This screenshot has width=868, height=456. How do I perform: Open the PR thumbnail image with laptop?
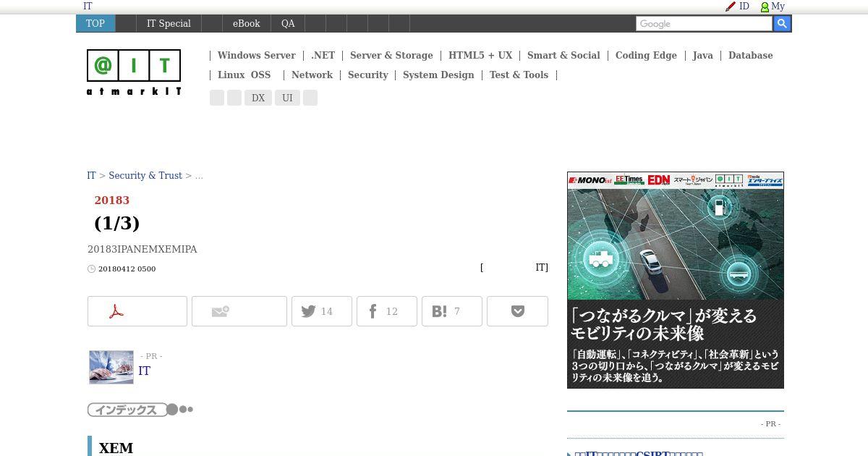[x=111, y=367]
